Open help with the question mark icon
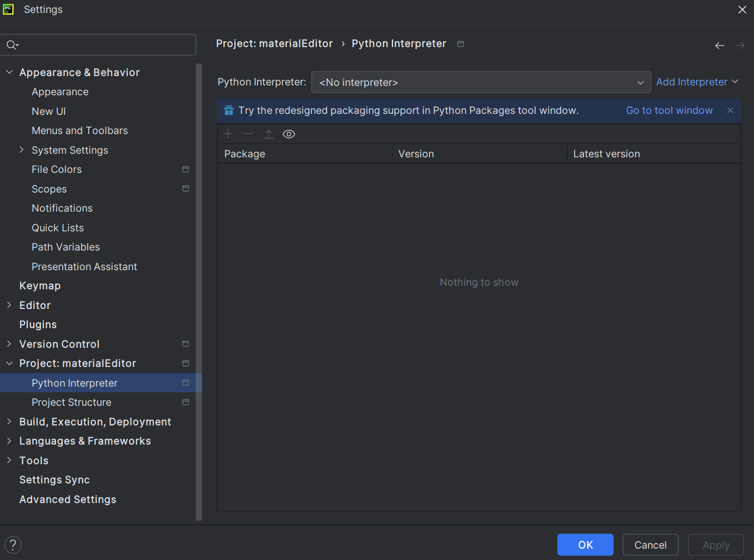The height and width of the screenshot is (560, 754). pyautogui.click(x=13, y=544)
